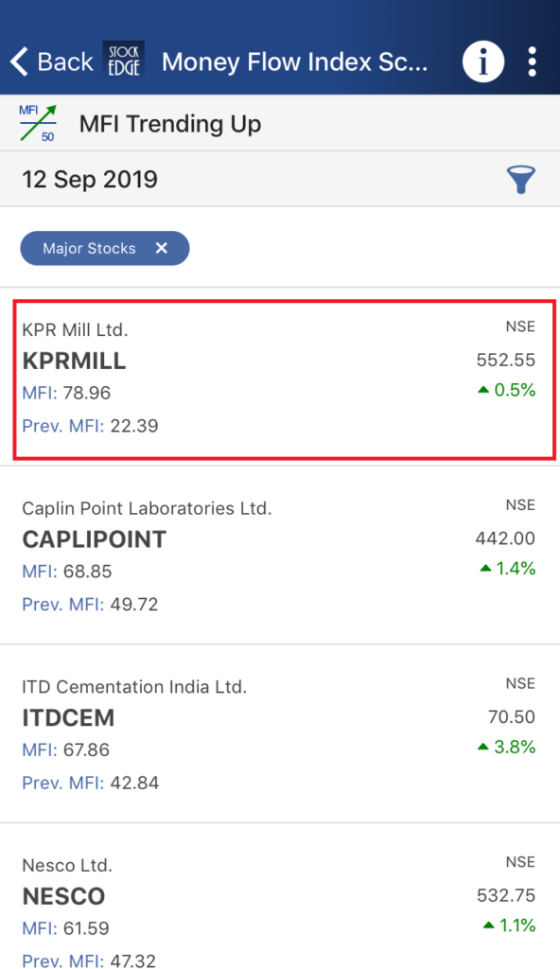The image size is (560, 969).
Task: Open details for the KPRMILL card
Action: click(280, 377)
